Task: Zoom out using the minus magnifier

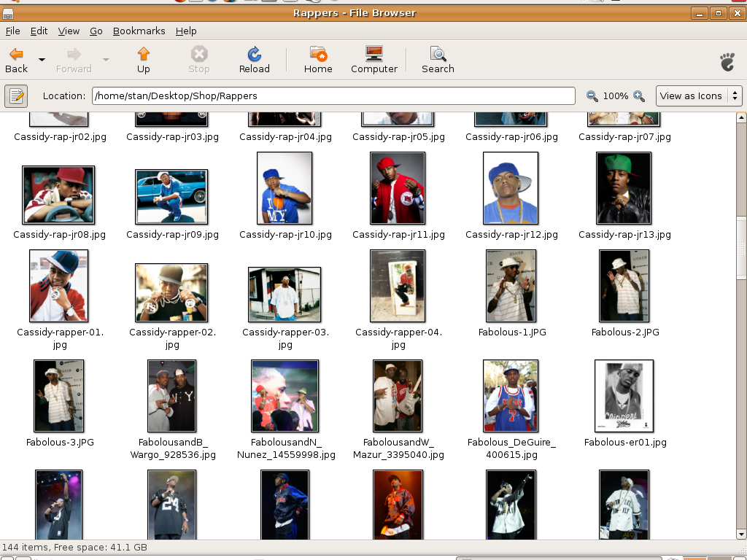Action: [592, 96]
